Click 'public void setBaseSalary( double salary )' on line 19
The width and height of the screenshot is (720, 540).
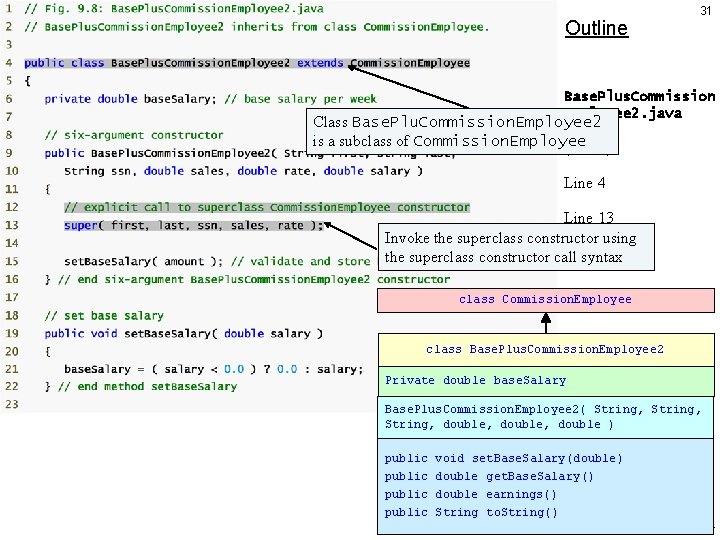[184, 333]
